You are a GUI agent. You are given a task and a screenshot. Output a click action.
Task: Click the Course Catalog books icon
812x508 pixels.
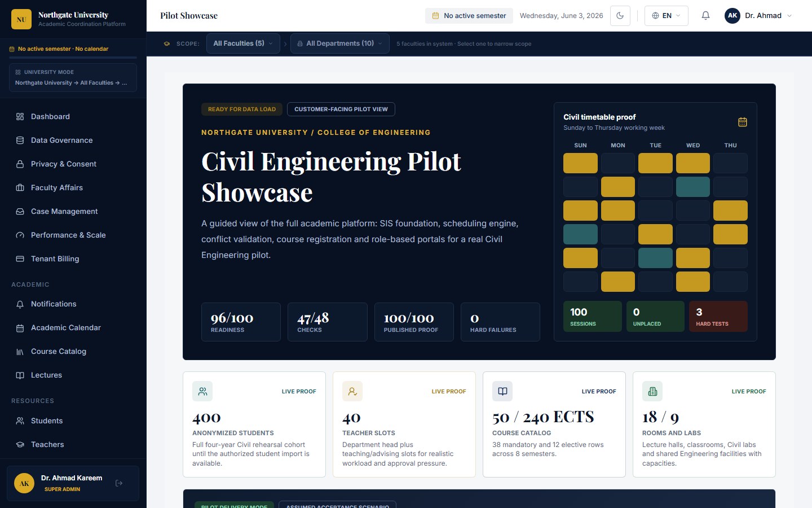pyautogui.click(x=20, y=352)
